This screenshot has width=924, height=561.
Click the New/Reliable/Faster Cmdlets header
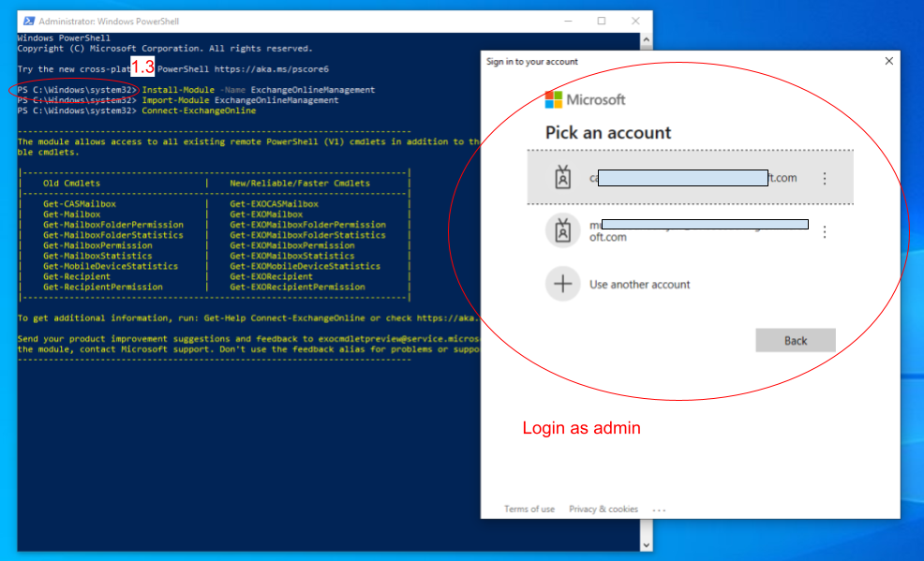tap(300, 184)
